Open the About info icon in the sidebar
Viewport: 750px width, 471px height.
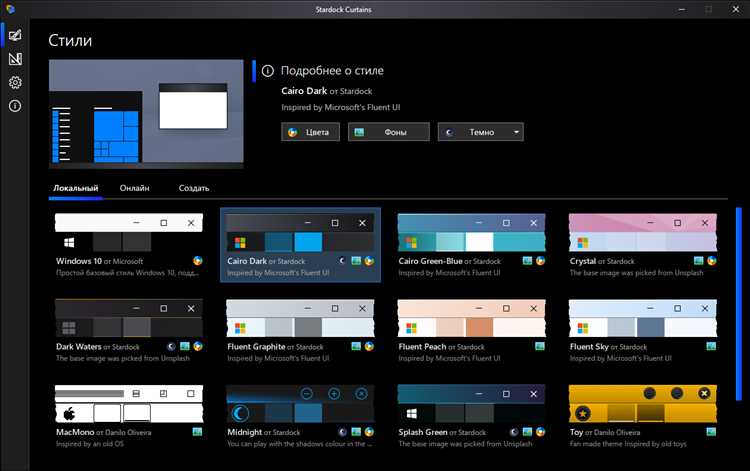15,106
